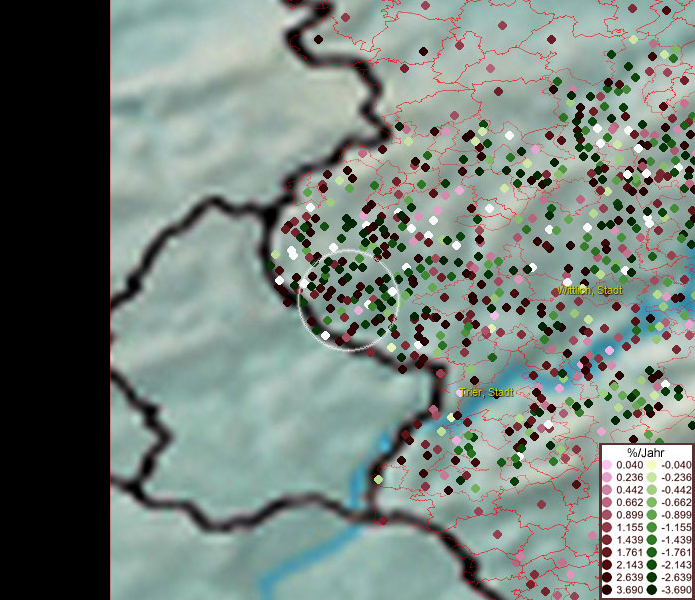Viewport: 695px width, 600px height.
Task: Click the darkest red 3.690 swatch
Action: tap(607, 590)
